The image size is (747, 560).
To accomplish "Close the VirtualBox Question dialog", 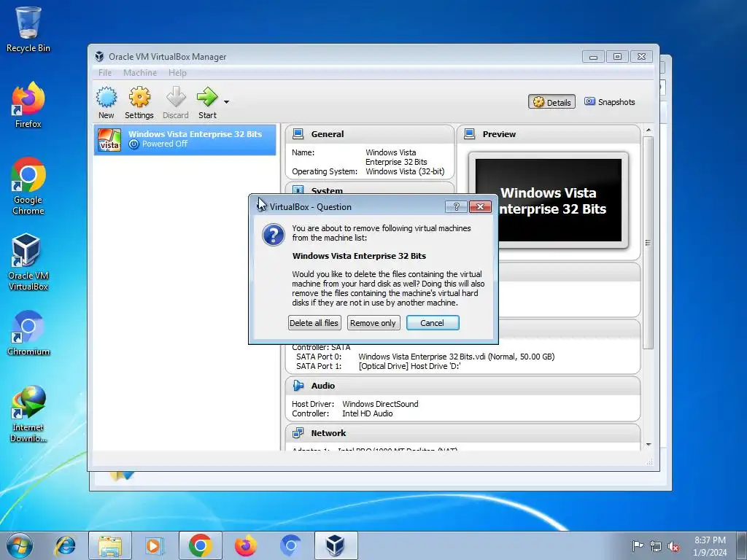I will 480,206.
